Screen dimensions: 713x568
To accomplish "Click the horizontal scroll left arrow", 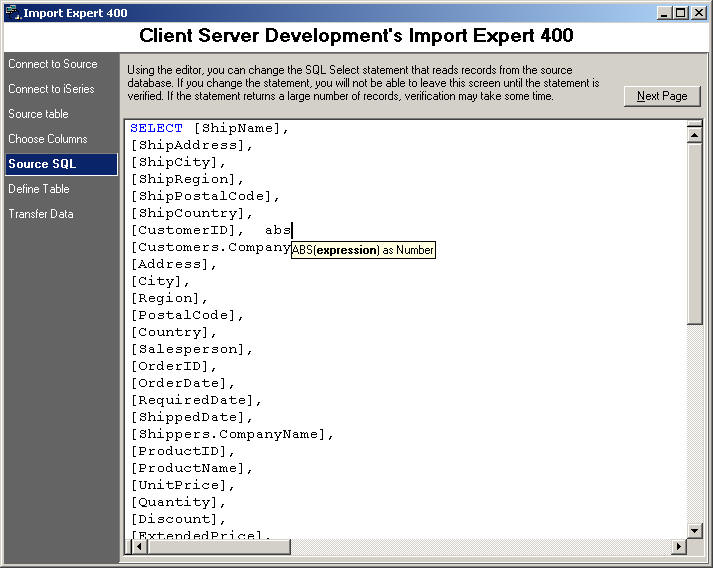I will click(139, 546).
